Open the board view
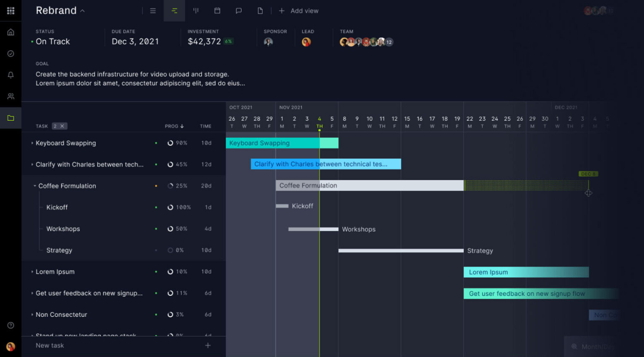 195,11
